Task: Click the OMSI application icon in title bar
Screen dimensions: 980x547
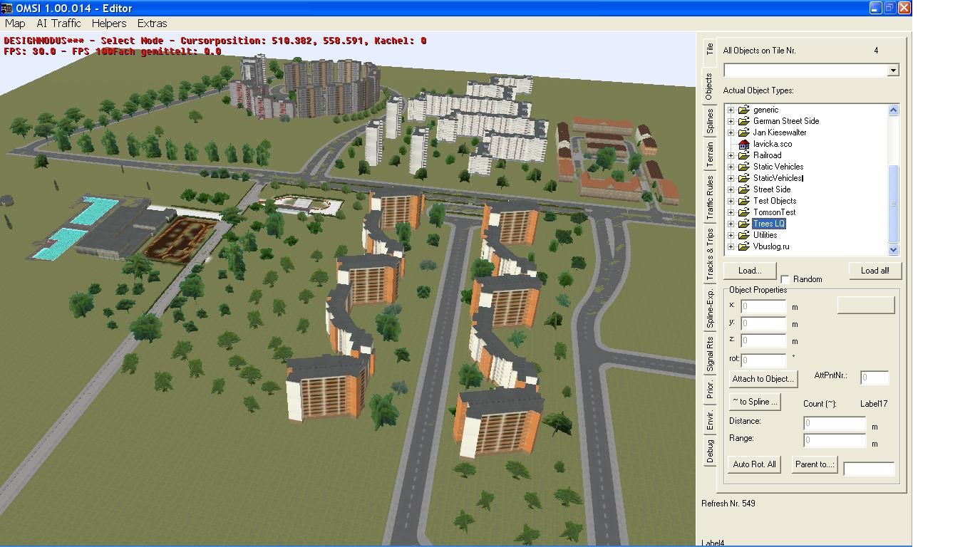Action: tap(7, 8)
